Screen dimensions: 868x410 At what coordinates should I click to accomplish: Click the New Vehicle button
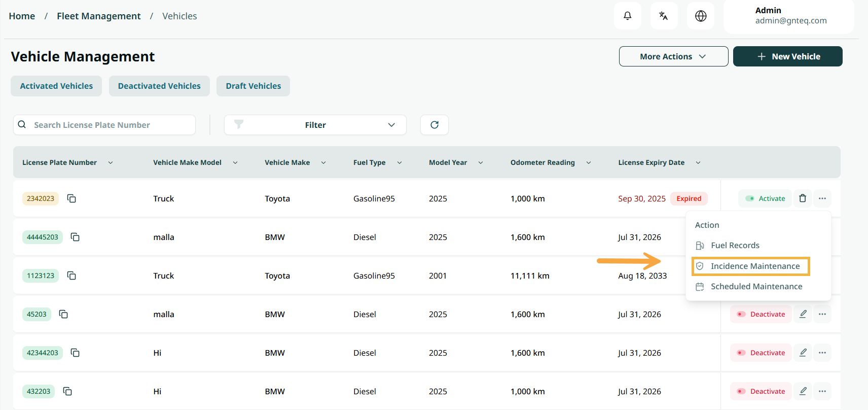(788, 56)
